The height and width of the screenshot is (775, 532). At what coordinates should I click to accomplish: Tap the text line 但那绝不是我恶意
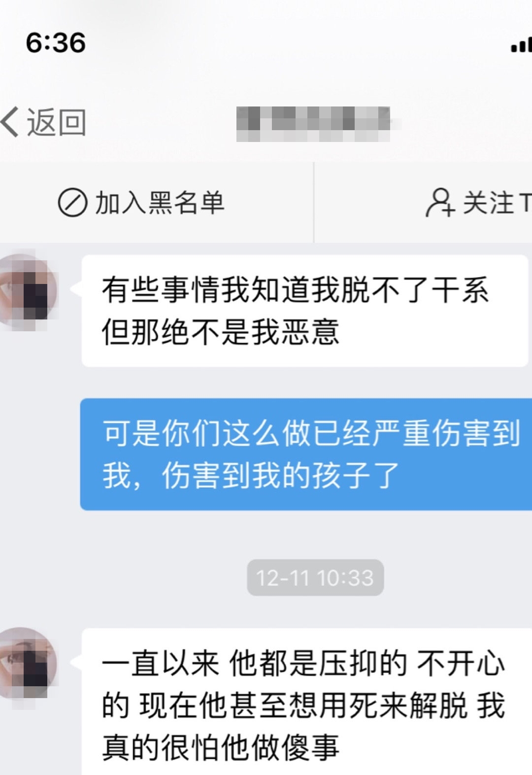click(x=221, y=331)
